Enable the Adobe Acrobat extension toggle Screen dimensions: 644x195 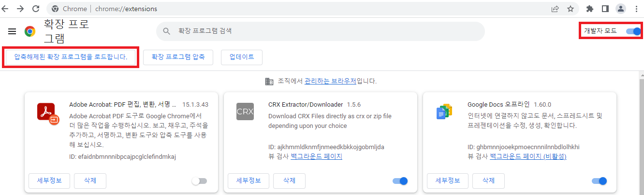[199, 181]
